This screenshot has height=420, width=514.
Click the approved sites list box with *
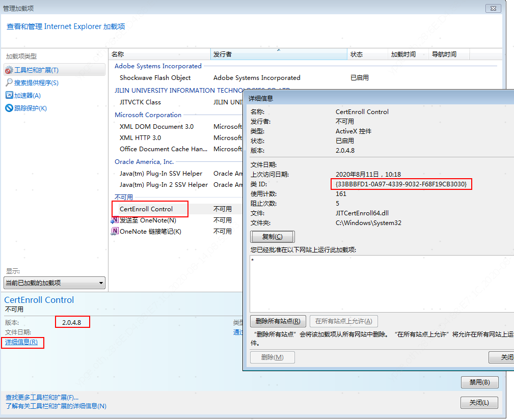(x=382, y=284)
